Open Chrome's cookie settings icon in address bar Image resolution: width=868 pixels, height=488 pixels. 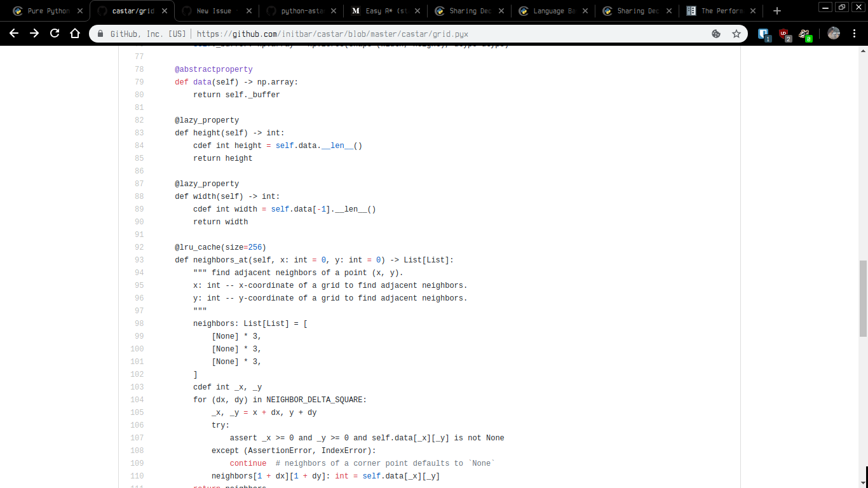click(716, 34)
